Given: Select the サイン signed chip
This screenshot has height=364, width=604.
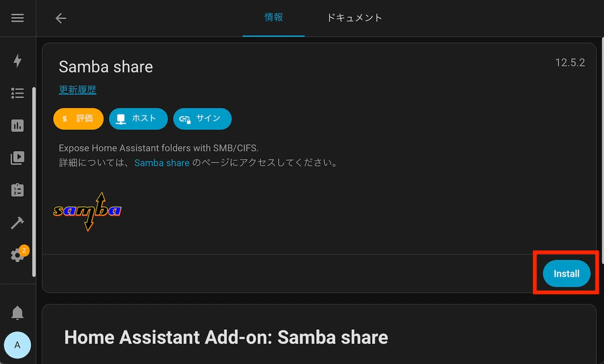Looking at the screenshot, I should [202, 119].
